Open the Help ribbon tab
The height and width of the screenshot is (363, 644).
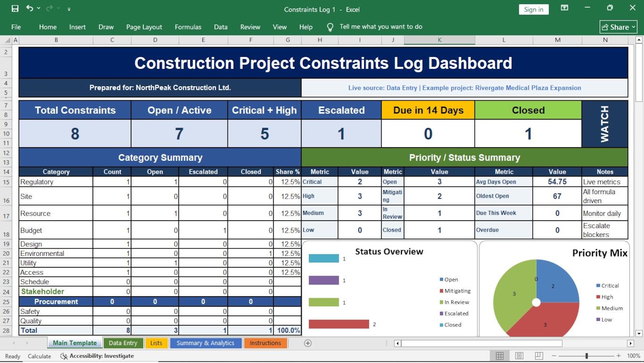306,27
